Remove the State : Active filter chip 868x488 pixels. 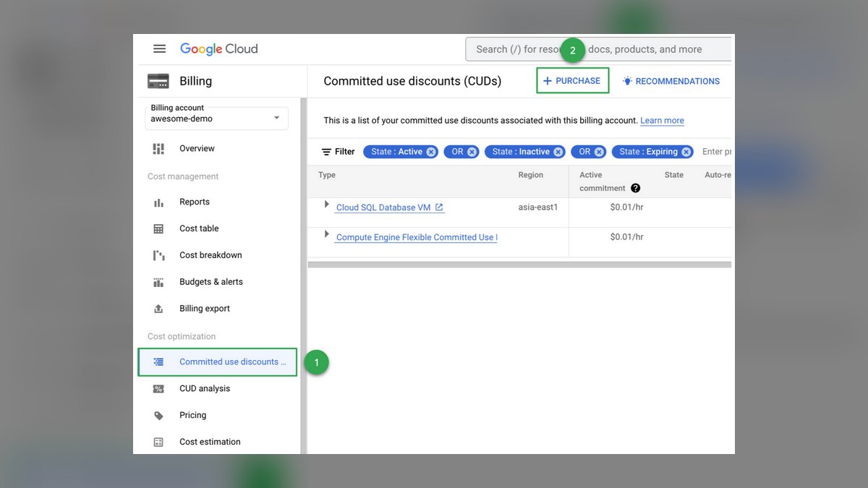click(x=431, y=152)
